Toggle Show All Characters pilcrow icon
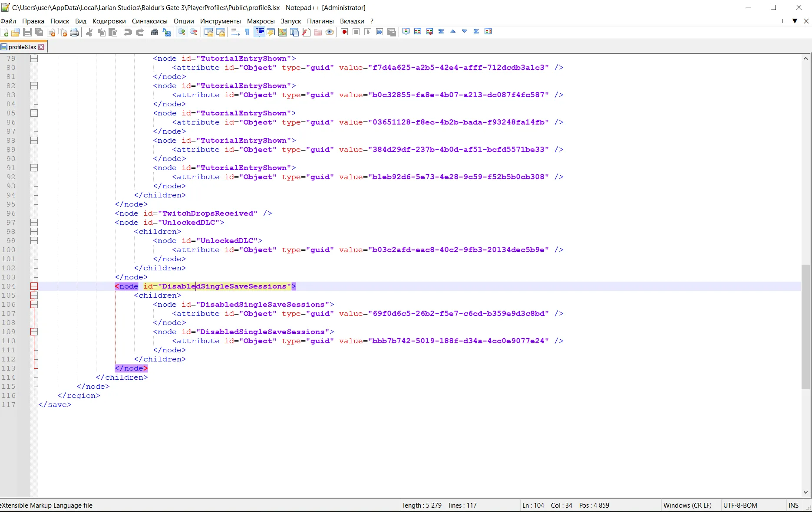The image size is (812, 512). [x=248, y=32]
